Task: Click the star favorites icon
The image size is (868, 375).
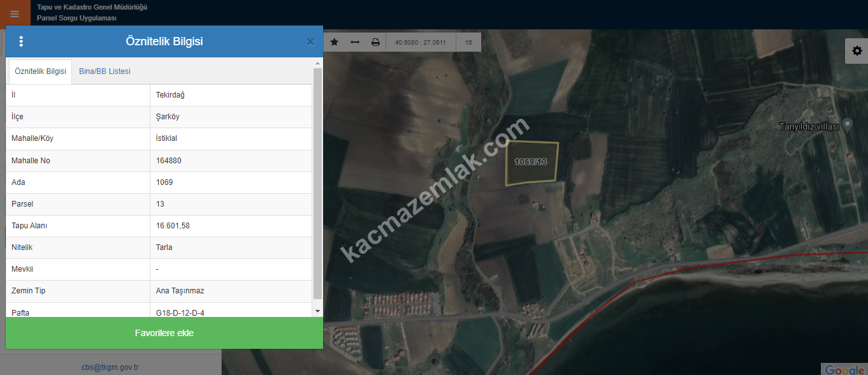Action: point(335,42)
